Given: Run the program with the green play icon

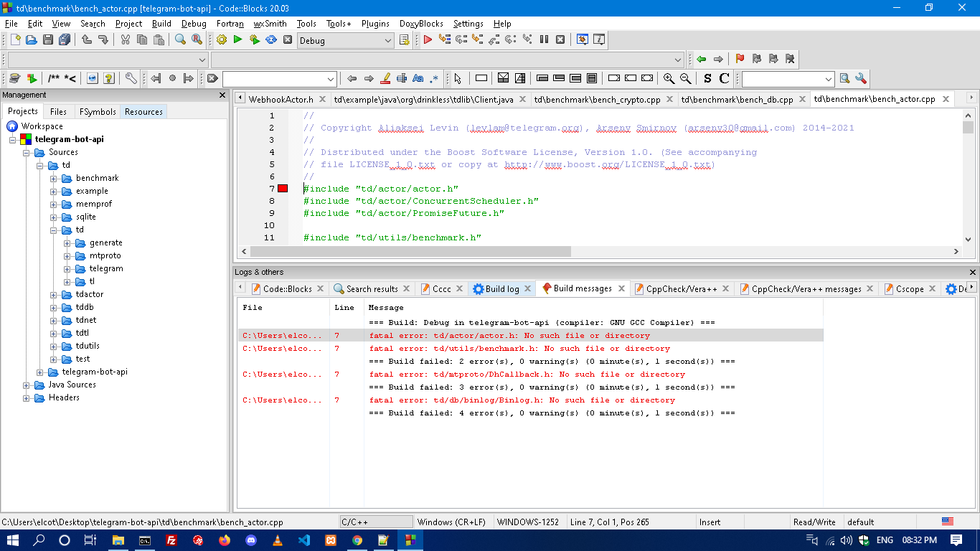Looking at the screenshot, I should click(x=237, y=40).
